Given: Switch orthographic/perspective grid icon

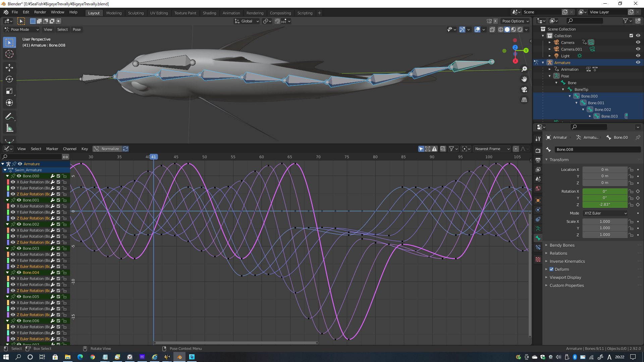Looking at the screenshot, I should pyautogui.click(x=524, y=100).
